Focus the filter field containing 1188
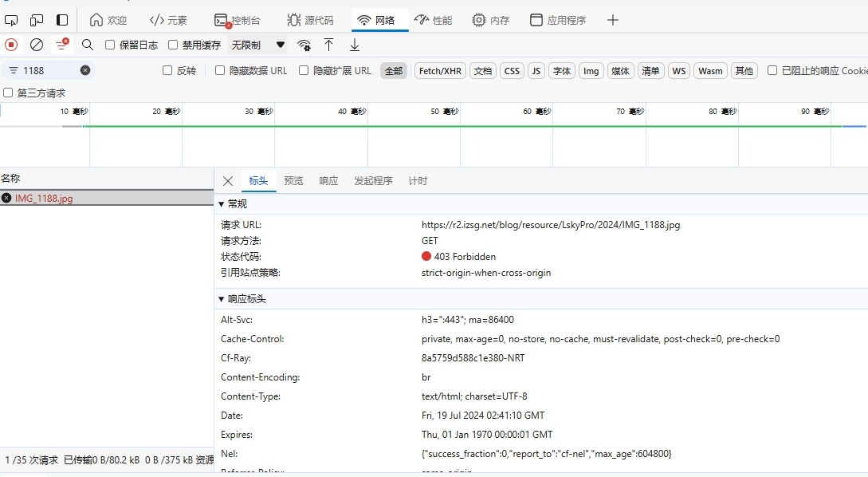The width and height of the screenshot is (868, 477). point(49,70)
